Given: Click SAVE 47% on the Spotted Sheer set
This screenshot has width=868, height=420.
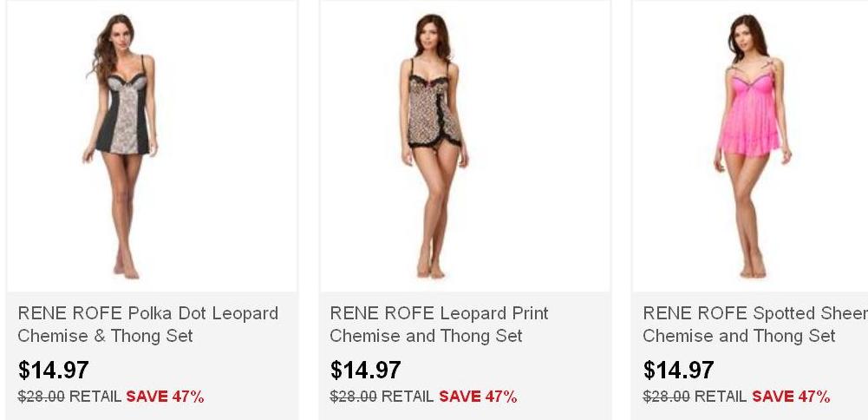Looking at the screenshot, I should tap(791, 397).
